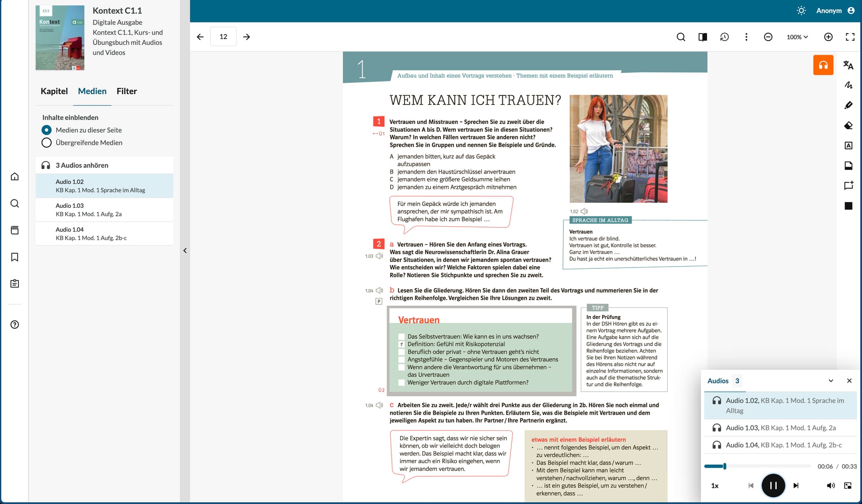Click the P exam marker icon
Screen dimensions: 862x504
pos(379,302)
